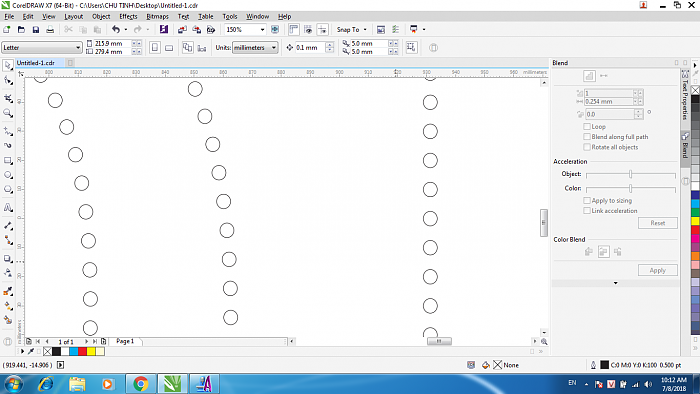The height and width of the screenshot is (394, 700).
Task: Switch to the Untitled-1.cdr document tab
Action: tap(36, 63)
